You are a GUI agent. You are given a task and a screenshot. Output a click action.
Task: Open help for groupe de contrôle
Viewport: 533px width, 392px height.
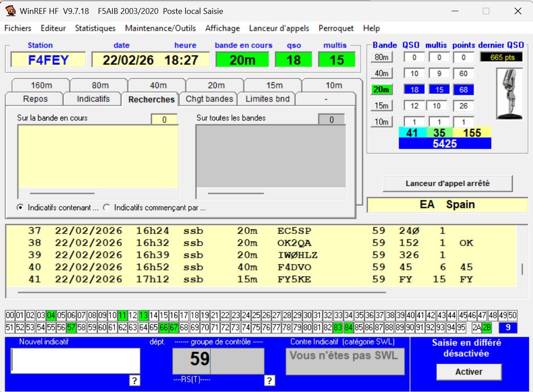coord(269,380)
